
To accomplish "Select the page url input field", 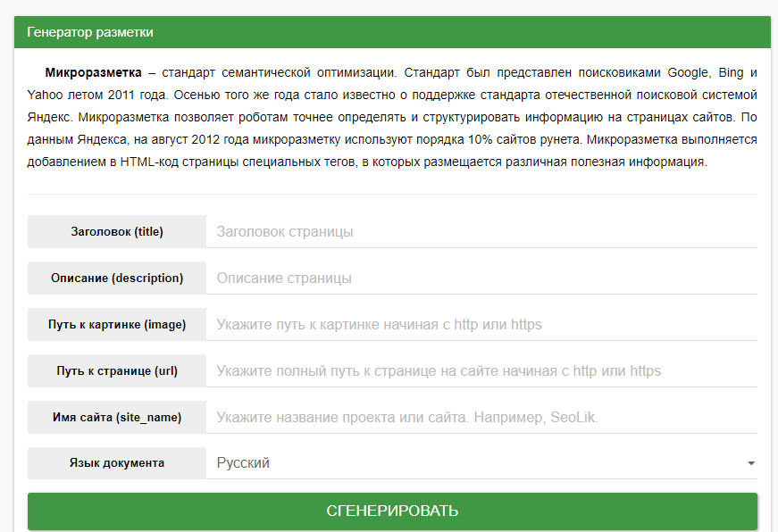I will pyautogui.click(x=481, y=370).
